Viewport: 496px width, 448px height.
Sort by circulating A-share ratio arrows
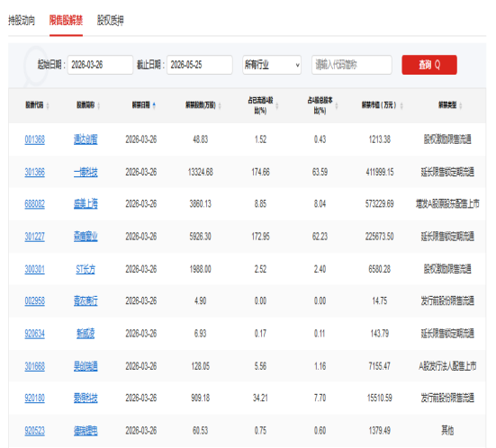[277, 105]
